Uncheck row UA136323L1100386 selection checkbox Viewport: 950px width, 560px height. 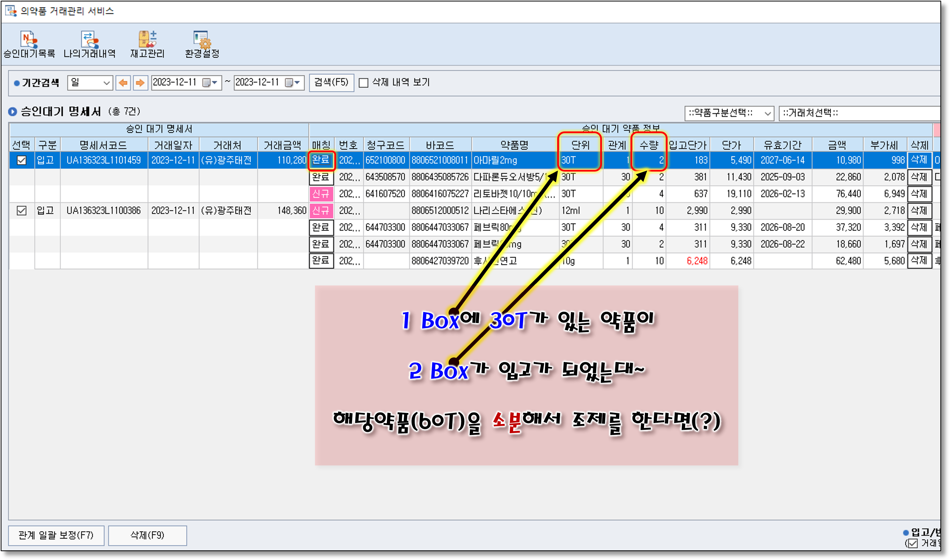[22, 210]
